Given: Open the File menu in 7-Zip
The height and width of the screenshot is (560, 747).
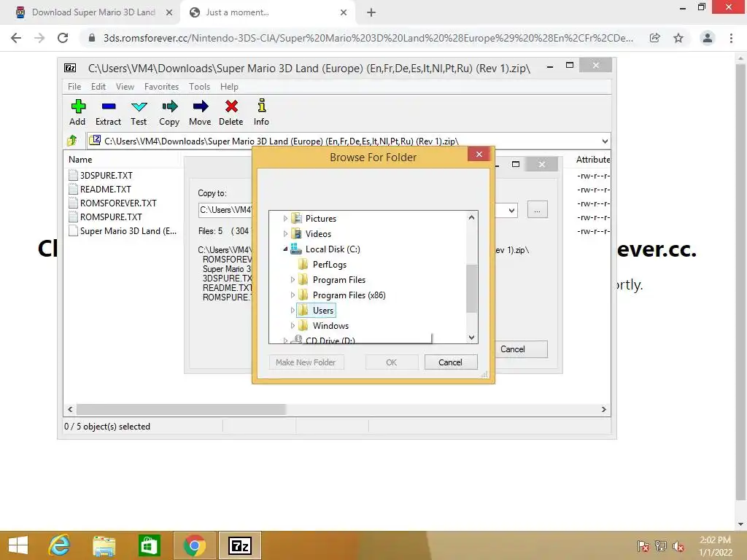Looking at the screenshot, I should (x=74, y=87).
